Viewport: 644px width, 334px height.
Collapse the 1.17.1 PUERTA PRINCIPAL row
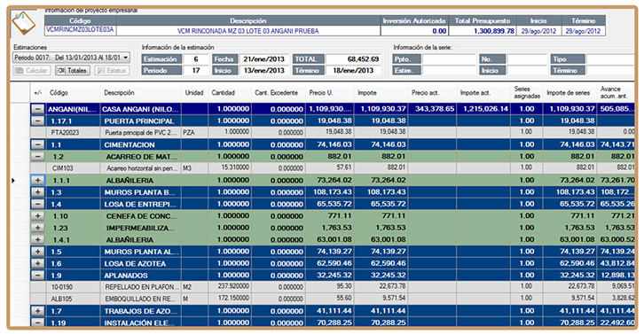[x=38, y=121]
